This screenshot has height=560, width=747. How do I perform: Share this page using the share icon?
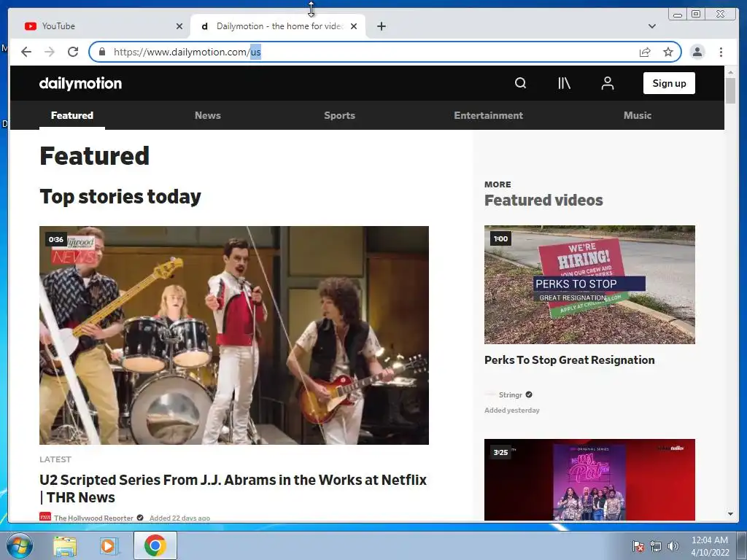tap(645, 52)
